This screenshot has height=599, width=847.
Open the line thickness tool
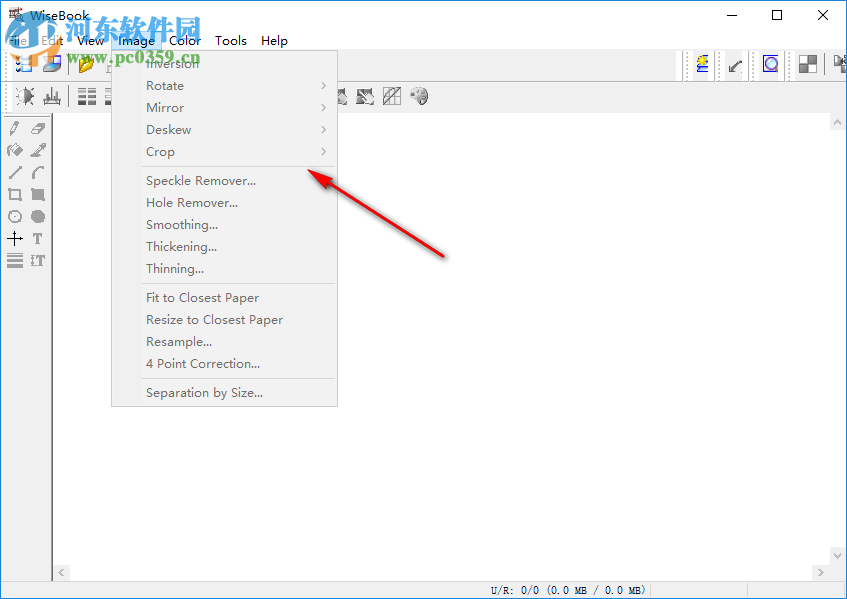tap(15, 260)
